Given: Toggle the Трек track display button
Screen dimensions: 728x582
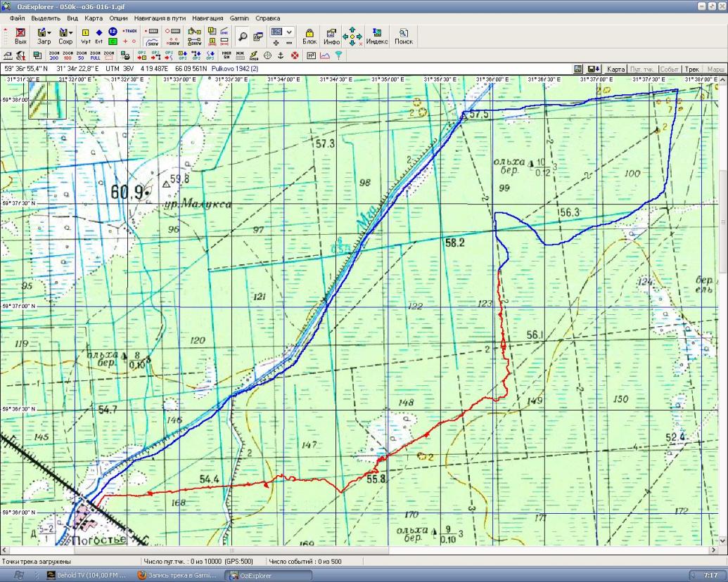Looking at the screenshot, I should pyautogui.click(x=692, y=69).
